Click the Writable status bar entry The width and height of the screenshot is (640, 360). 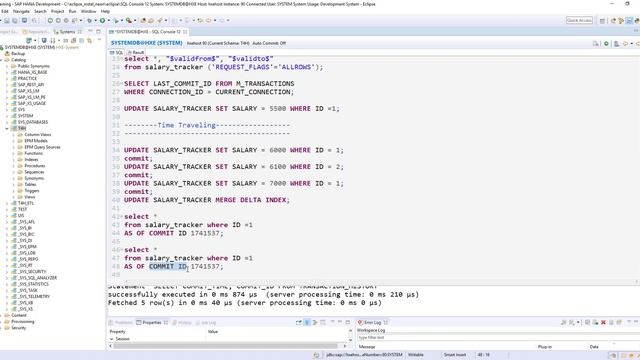416,355
